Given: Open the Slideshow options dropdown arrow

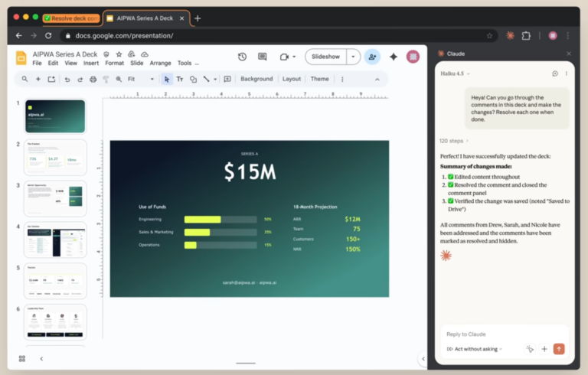Looking at the screenshot, I should 353,57.
